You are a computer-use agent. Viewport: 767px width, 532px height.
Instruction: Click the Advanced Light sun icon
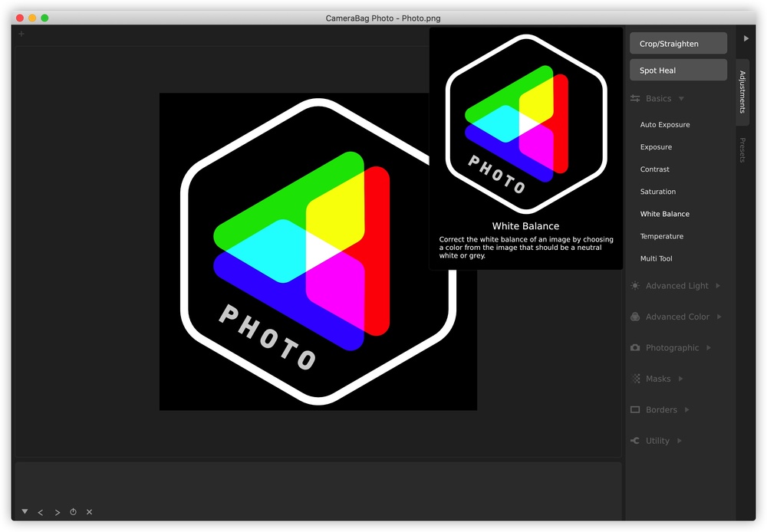coord(635,286)
